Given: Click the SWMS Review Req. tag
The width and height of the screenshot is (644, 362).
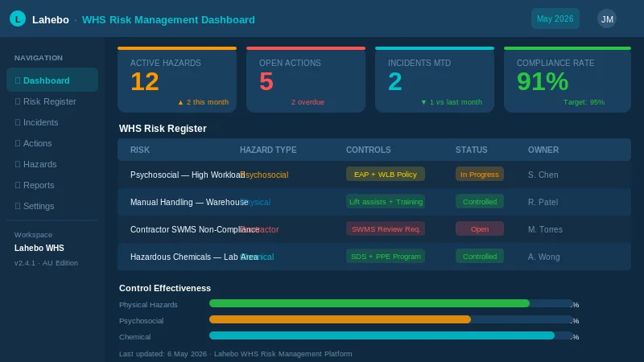Looking at the screenshot, I should [386, 229].
